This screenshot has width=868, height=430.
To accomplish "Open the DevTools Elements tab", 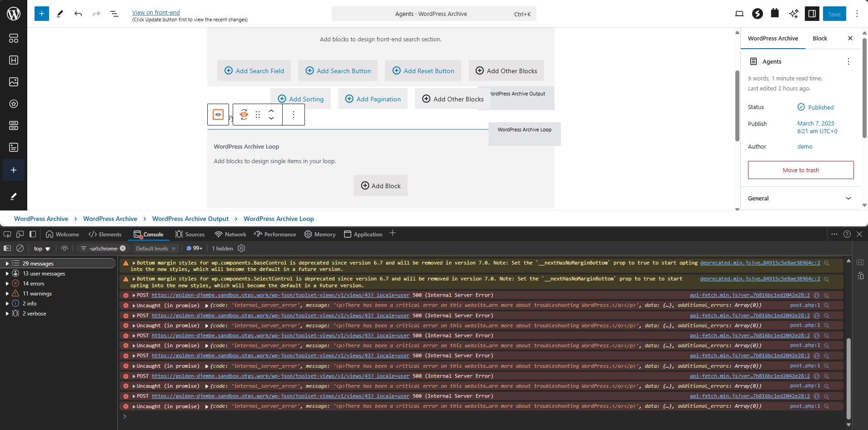I will [105, 234].
